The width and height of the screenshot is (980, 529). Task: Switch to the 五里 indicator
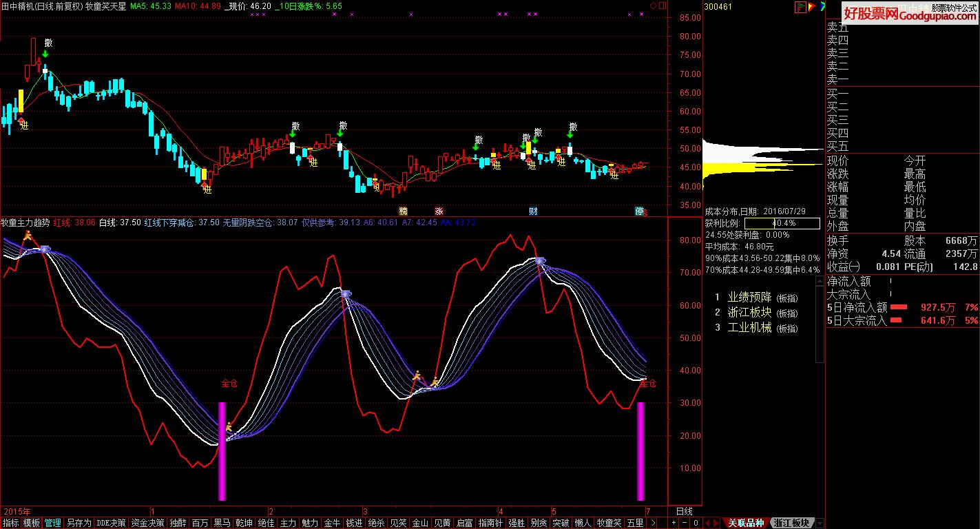coord(635,523)
